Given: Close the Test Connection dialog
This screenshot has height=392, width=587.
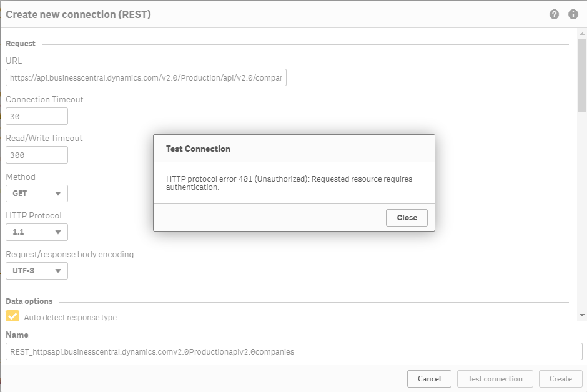Looking at the screenshot, I should click(x=407, y=218).
